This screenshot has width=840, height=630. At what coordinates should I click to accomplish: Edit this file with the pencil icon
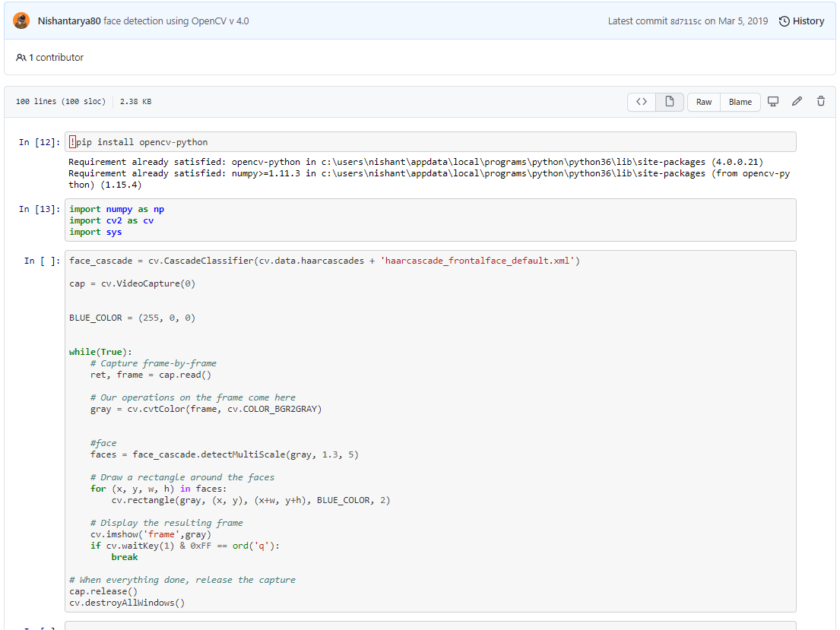pos(797,102)
